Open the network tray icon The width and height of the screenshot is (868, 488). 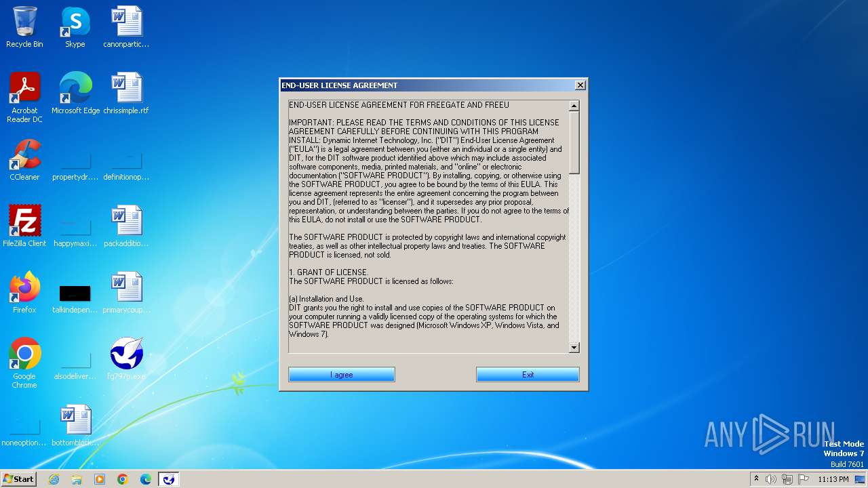(x=787, y=479)
